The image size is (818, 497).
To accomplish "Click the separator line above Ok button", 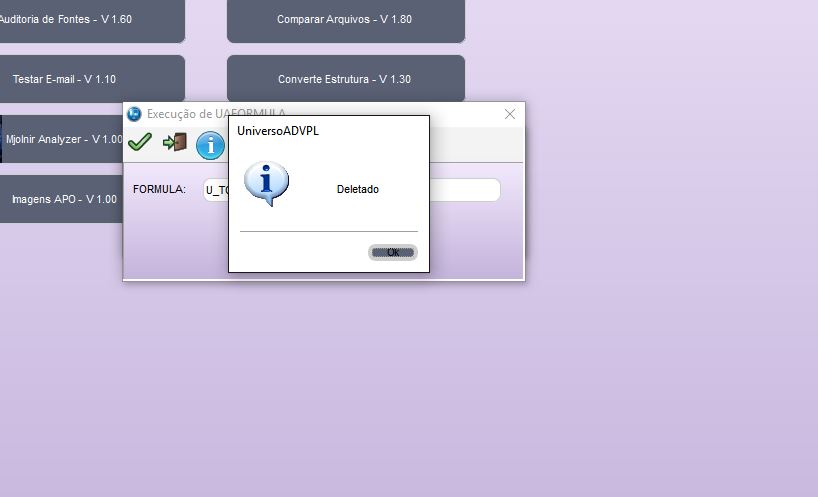I will pyautogui.click(x=329, y=231).
